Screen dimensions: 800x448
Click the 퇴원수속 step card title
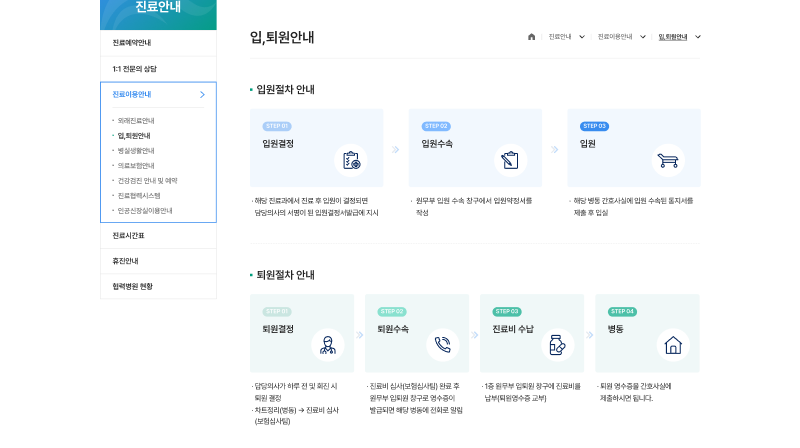pyautogui.click(x=393, y=329)
